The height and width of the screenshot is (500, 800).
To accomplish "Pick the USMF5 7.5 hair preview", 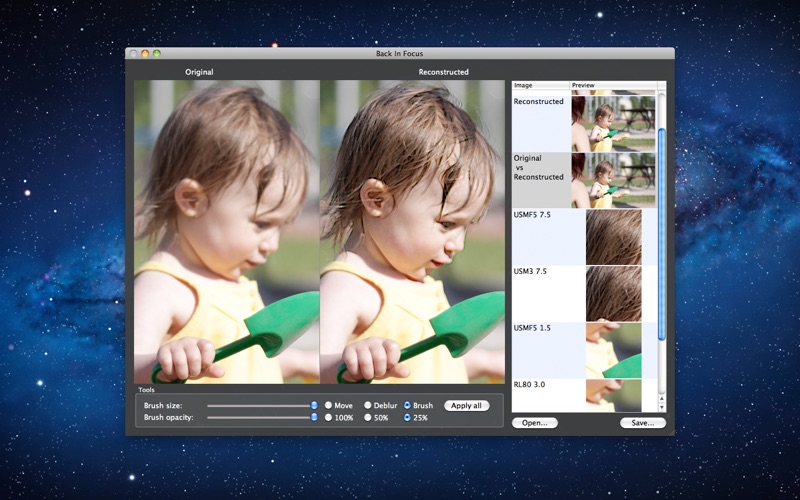I will pos(612,237).
